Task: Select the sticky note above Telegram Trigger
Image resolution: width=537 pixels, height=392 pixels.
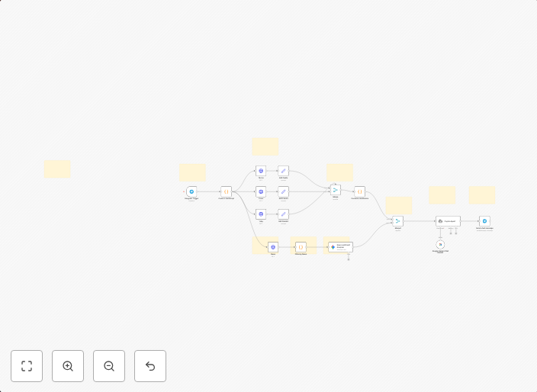Action: click(x=192, y=172)
